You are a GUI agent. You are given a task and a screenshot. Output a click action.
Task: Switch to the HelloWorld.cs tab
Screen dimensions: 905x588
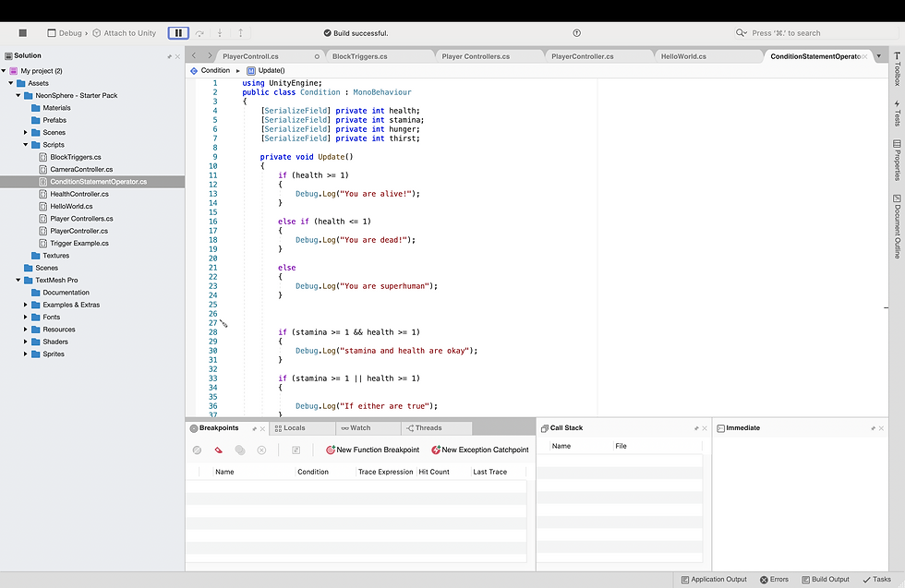683,56
